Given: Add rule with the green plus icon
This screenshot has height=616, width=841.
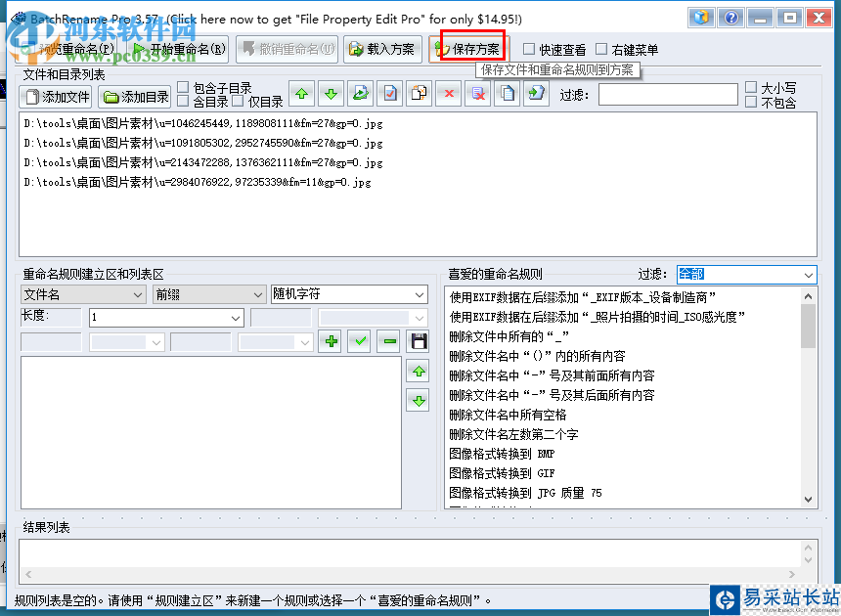Looking at the screenshot, I should click(x=331, y=341).
